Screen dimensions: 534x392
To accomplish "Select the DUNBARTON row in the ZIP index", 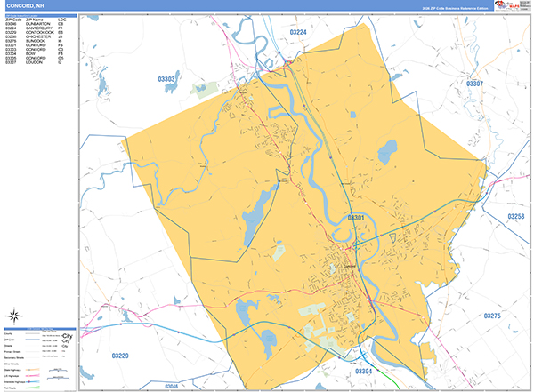I will pos(35,24).
